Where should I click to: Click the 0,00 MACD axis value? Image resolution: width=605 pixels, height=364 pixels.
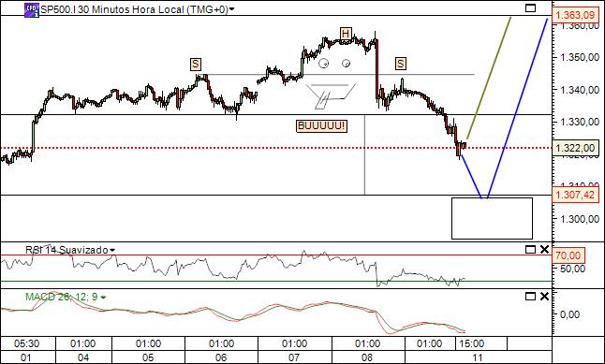[x=569, y=314]
